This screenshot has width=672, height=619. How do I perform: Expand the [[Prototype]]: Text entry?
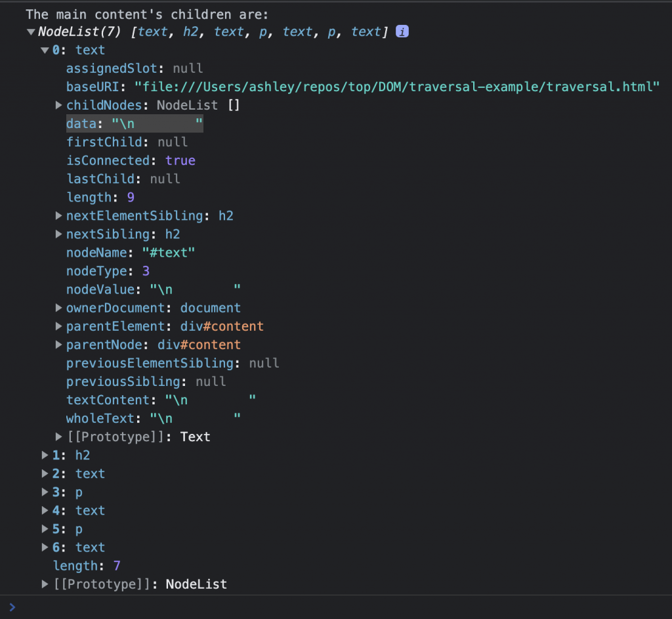[x=59, y=437]
